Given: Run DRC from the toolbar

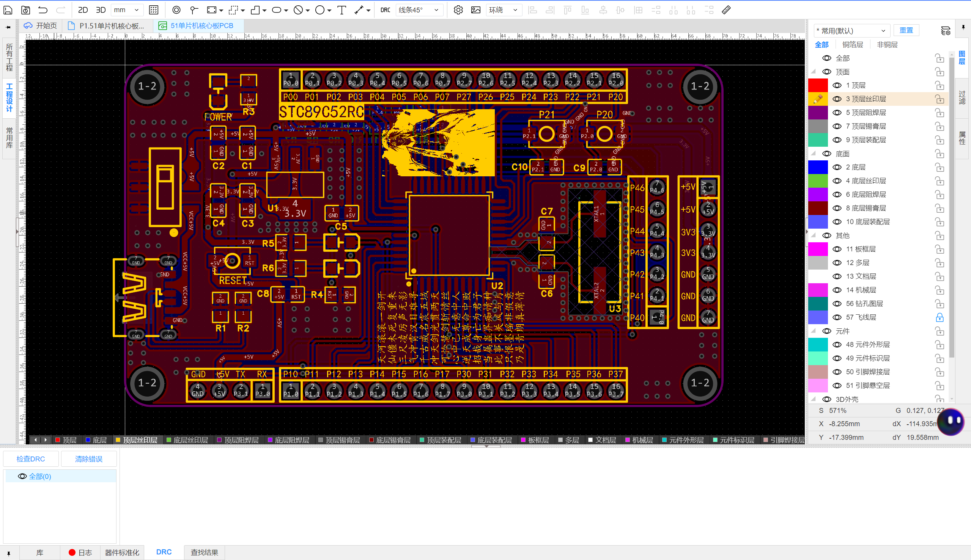Looking at the screenshot, I should (x=385, y=10).
